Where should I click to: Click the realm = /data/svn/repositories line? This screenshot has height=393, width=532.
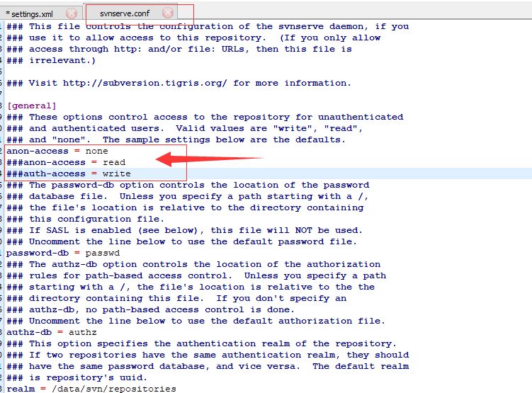(x=91, y=389)
